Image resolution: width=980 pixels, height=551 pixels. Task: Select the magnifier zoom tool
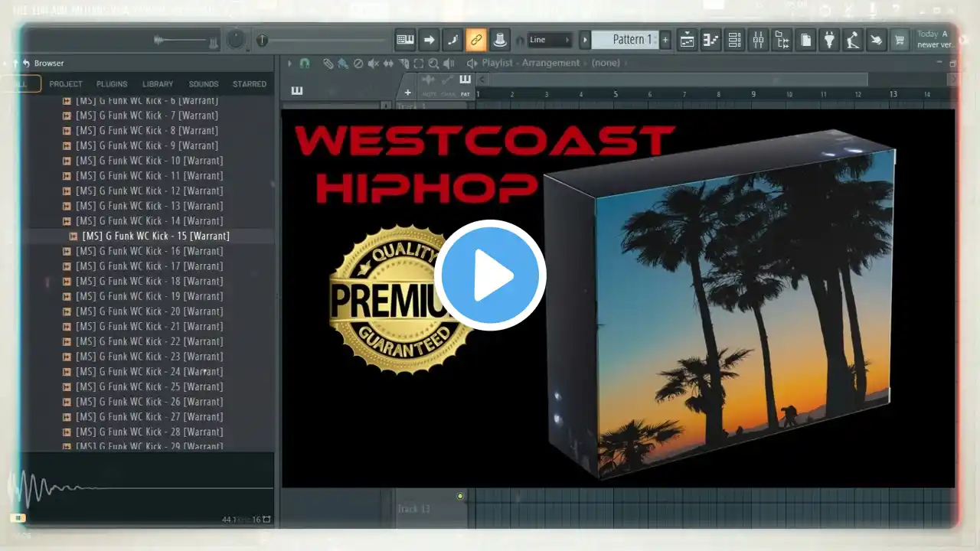(434, 64)
